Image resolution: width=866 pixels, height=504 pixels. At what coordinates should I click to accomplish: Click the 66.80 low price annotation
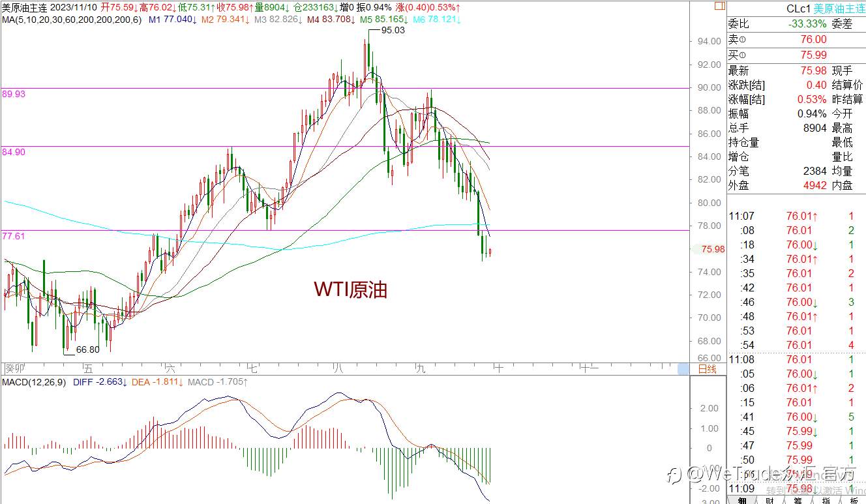point(88,349)
